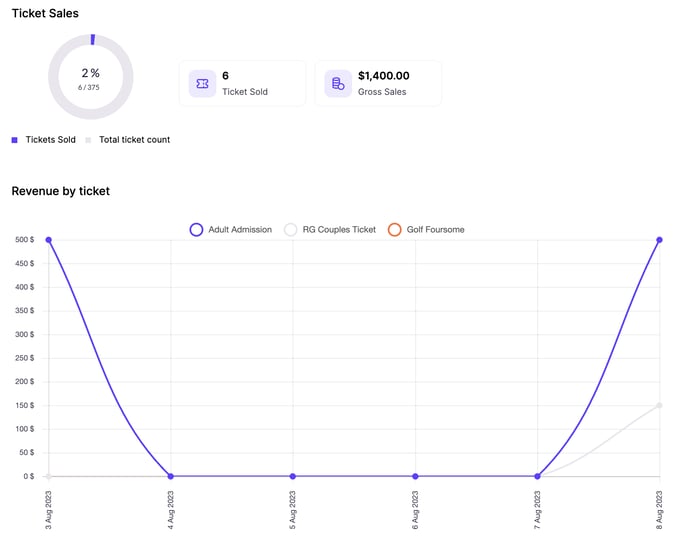Image resolution: width=688 pixels, height=556 pixels.
Task: Click the 250 $ y-axis label
Action: point(25,358)
